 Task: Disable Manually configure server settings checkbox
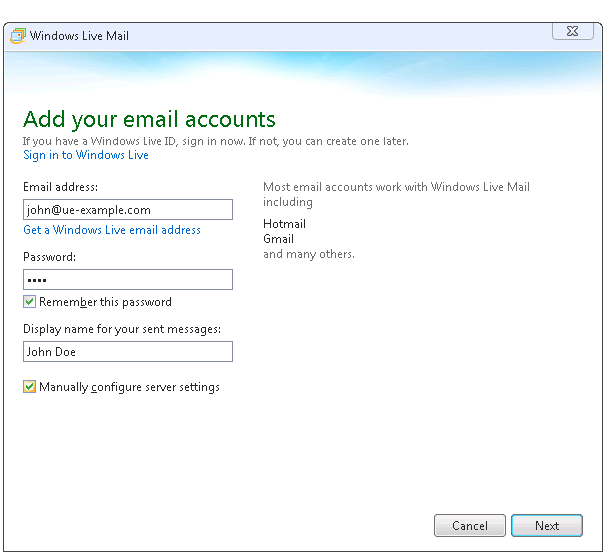pyautogui.click(x=30, y=387)
